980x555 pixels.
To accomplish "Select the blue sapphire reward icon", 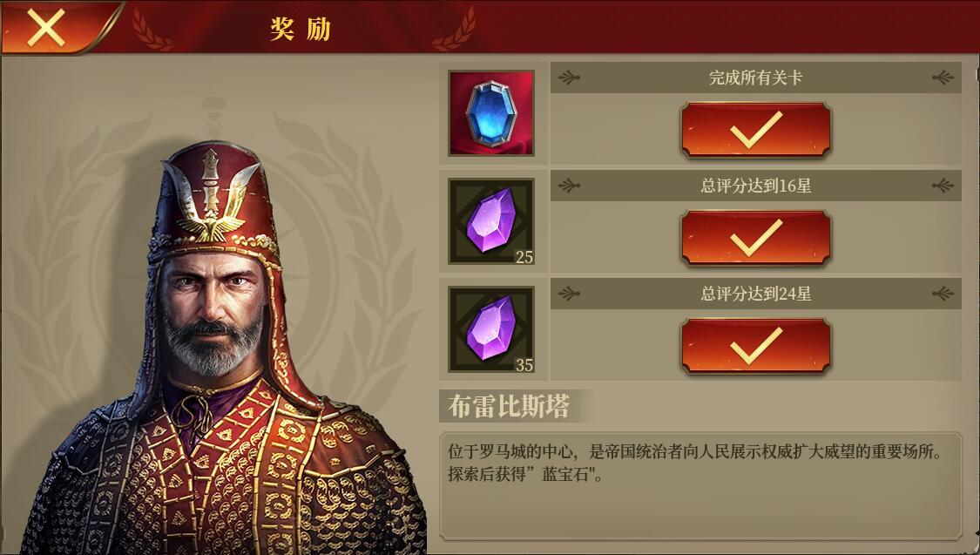I will click(491, 113).
